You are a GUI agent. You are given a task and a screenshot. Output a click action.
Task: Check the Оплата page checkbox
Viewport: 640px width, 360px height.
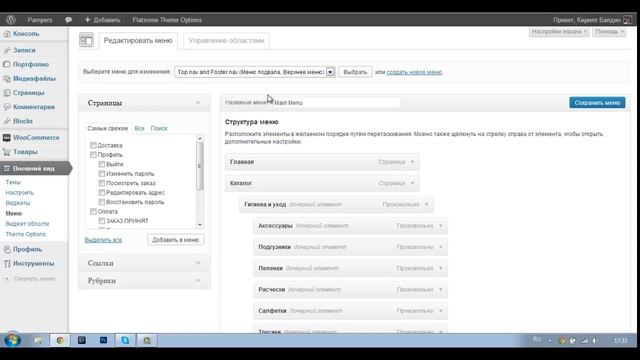click(x=93, y=211)
